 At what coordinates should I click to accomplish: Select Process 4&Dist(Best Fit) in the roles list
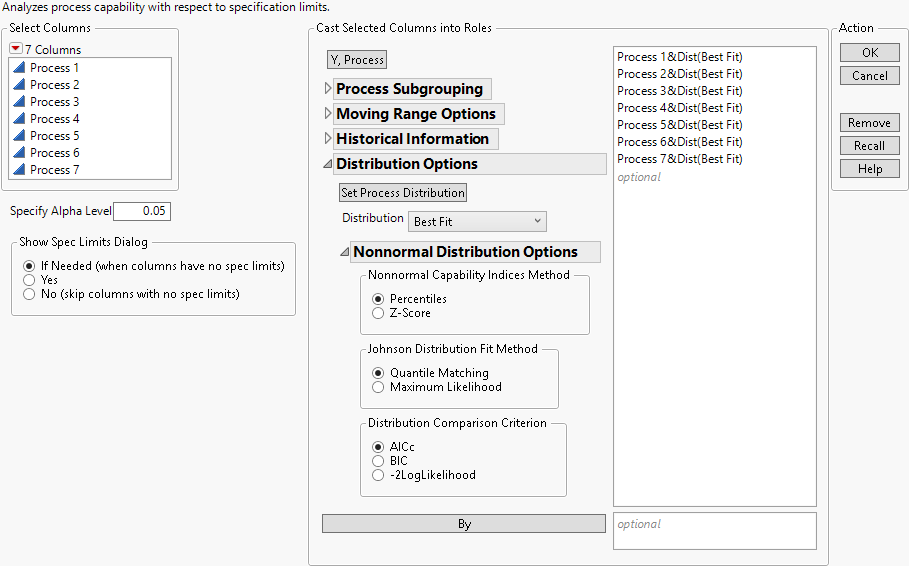point(680,108)
